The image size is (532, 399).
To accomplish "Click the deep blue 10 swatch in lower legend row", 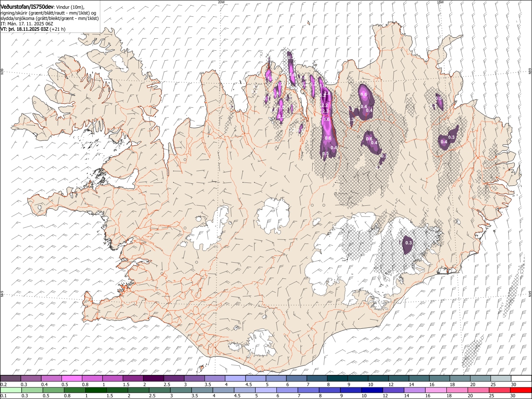I will click(372, 390).
